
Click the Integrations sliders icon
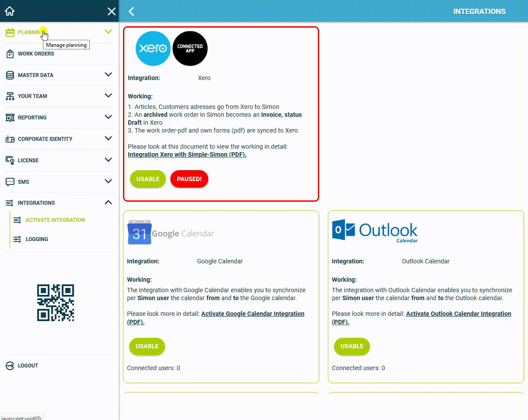coord(10,203)
